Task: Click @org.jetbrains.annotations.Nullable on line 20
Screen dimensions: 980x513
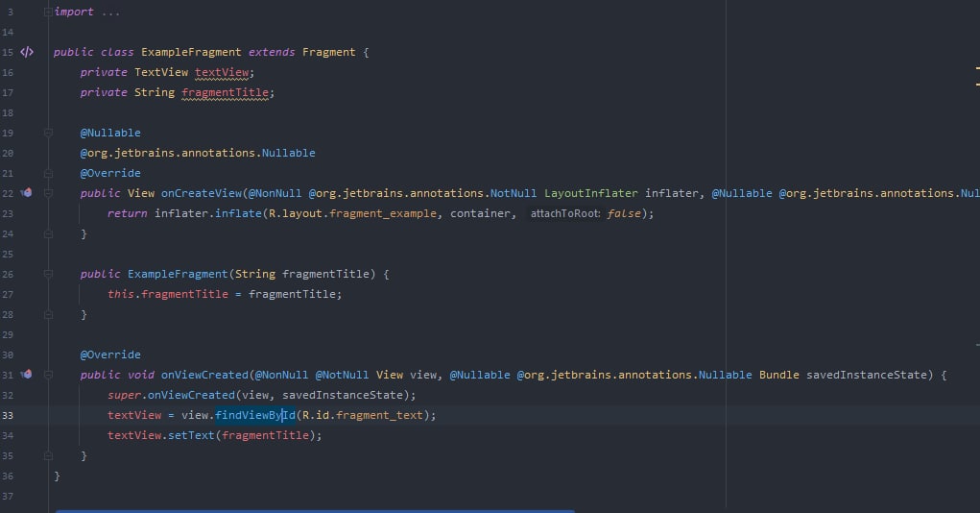Action: [198, 153]
